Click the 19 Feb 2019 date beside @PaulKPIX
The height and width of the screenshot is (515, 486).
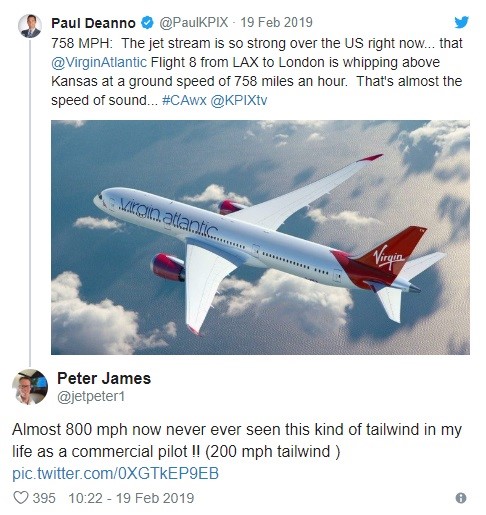point(276,22)
